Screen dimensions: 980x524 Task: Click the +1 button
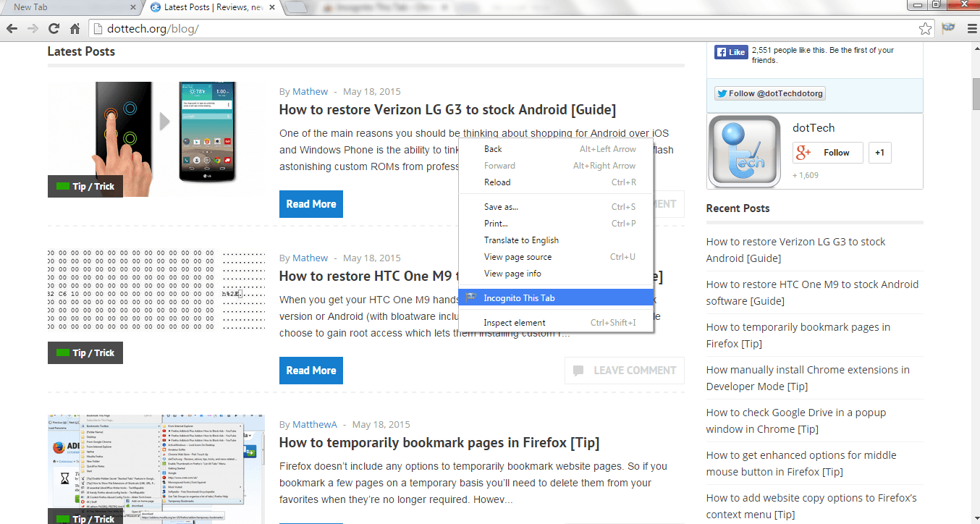click(879, 153)
